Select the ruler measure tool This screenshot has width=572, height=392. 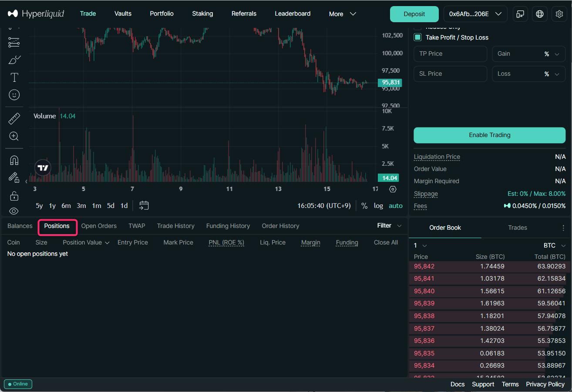point(14,118)
